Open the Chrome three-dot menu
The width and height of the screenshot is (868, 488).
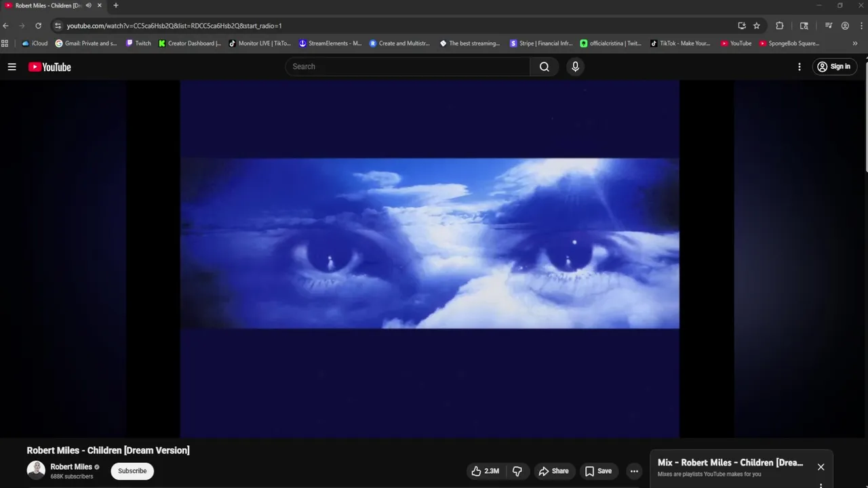(861, 26)
